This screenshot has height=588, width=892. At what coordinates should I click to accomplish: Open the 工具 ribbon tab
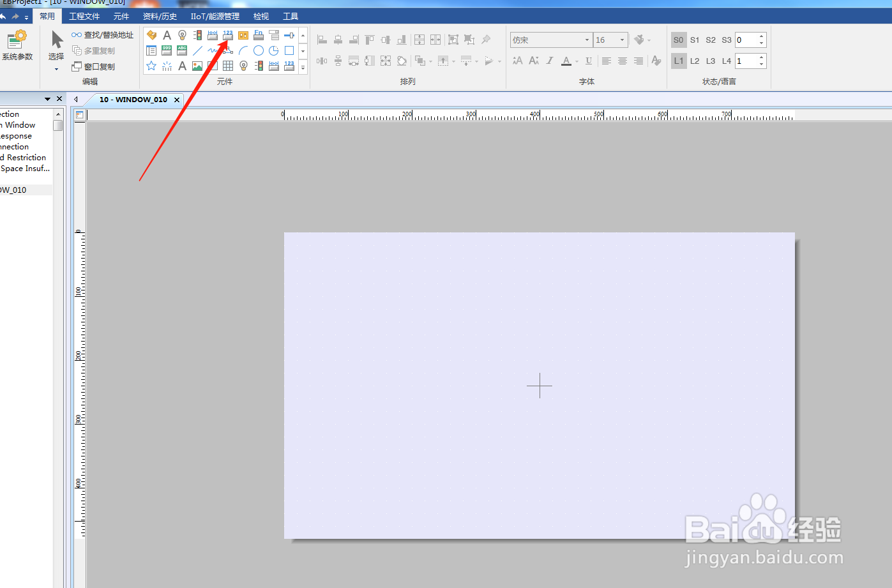coord(291,17)
